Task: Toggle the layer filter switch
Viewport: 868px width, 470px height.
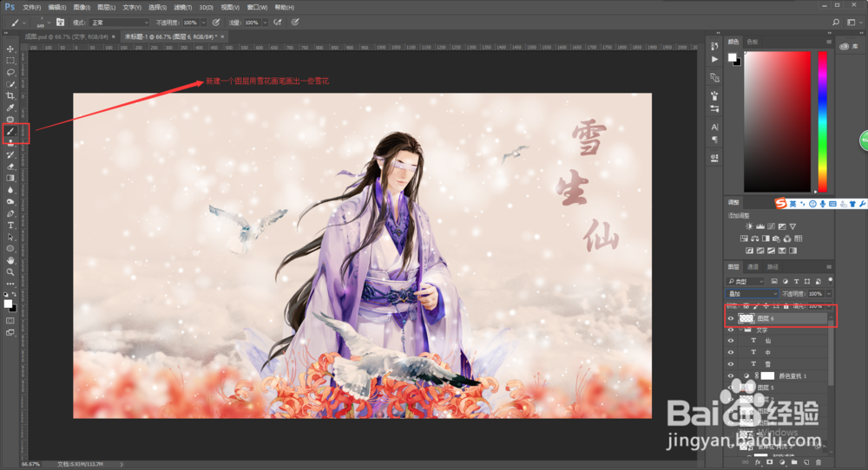Action: pyautogui.click(x=831, y=280)
